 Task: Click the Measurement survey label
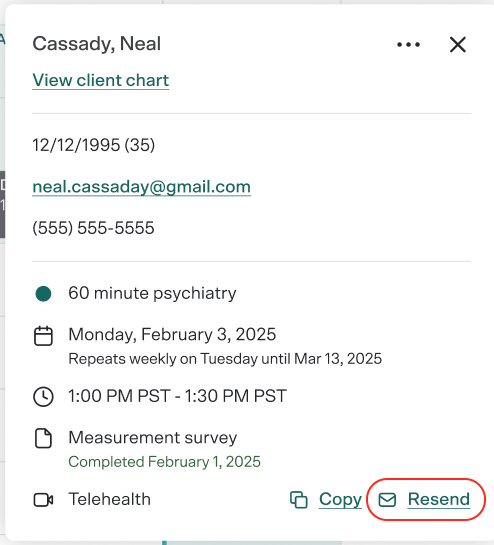pos(153,437)
